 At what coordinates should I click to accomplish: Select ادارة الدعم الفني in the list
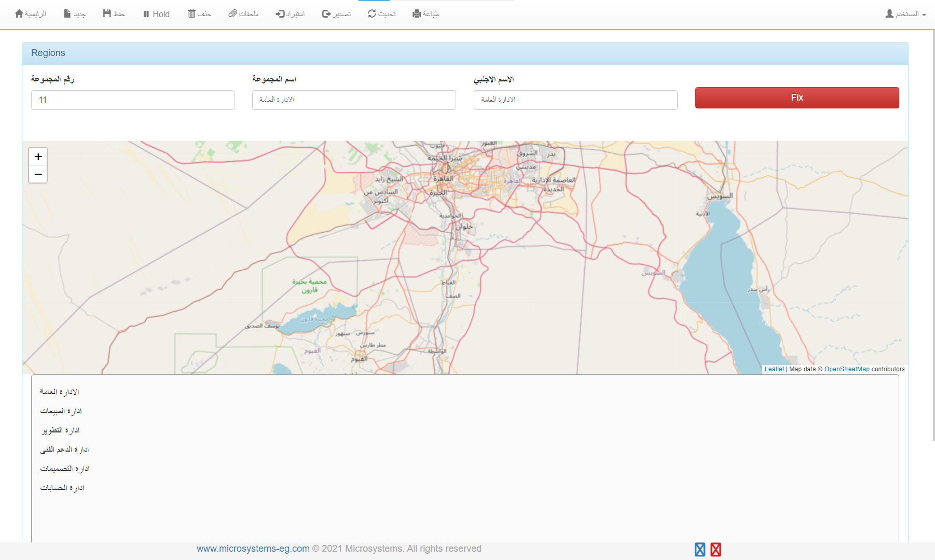point(65,450)
